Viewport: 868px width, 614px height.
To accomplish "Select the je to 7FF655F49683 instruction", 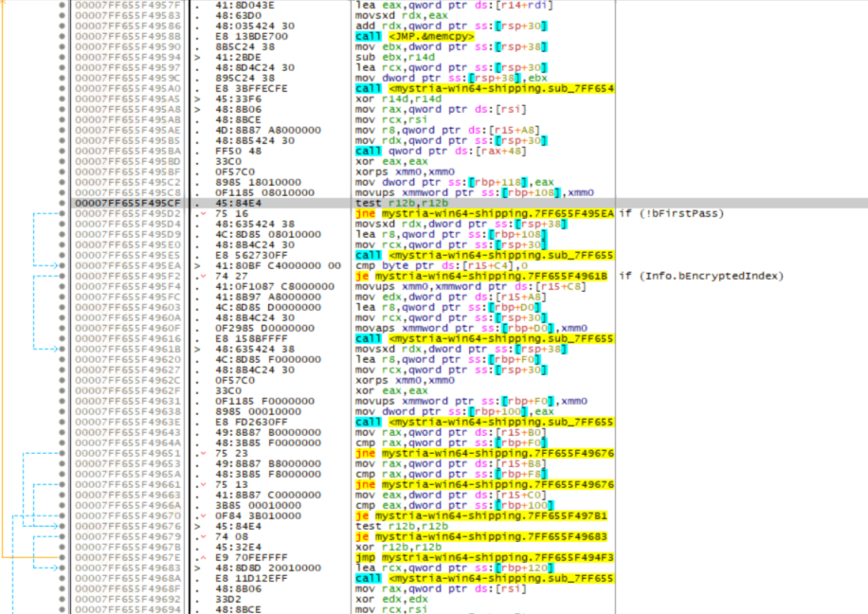I will pyautogui.click(x=481, y=537).
